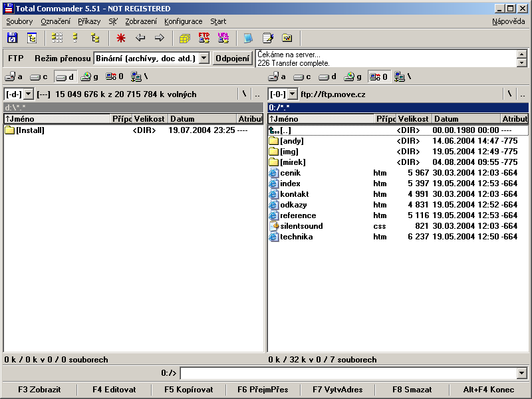The image size is (532, 399).
Task: Select the index htm file row
Action: [x=398, y=184]
